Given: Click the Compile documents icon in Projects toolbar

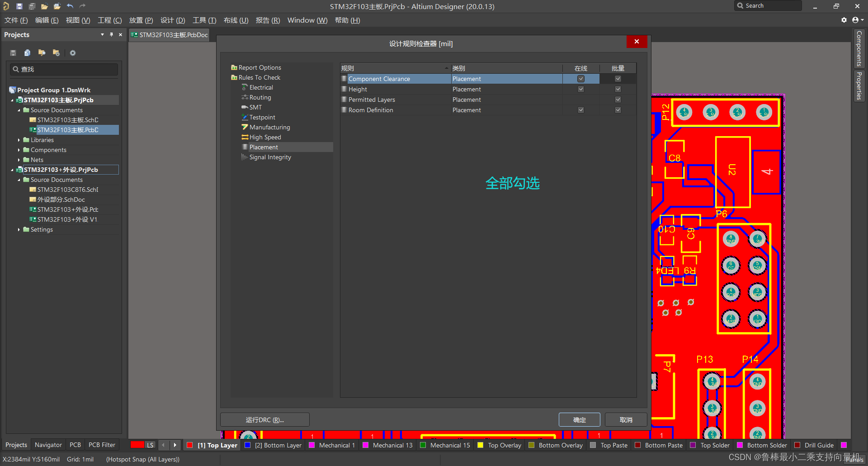Looking at the screenshot, I should [x=27, y=53].
